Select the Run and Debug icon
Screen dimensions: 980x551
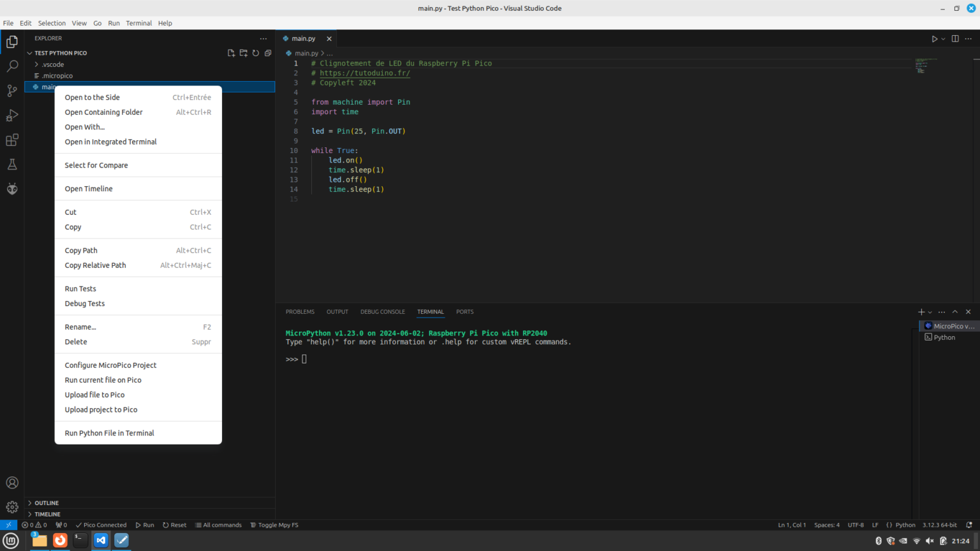(11, 115)
